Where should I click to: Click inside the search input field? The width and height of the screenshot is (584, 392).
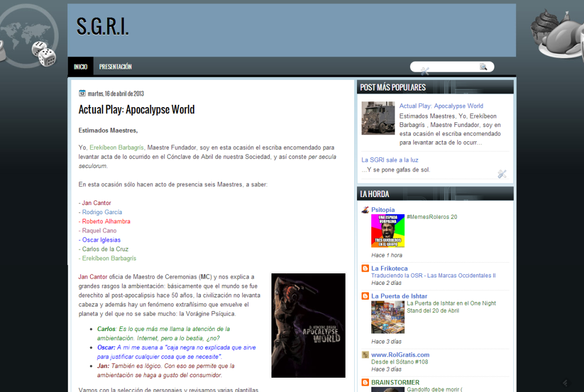point(445,67)
